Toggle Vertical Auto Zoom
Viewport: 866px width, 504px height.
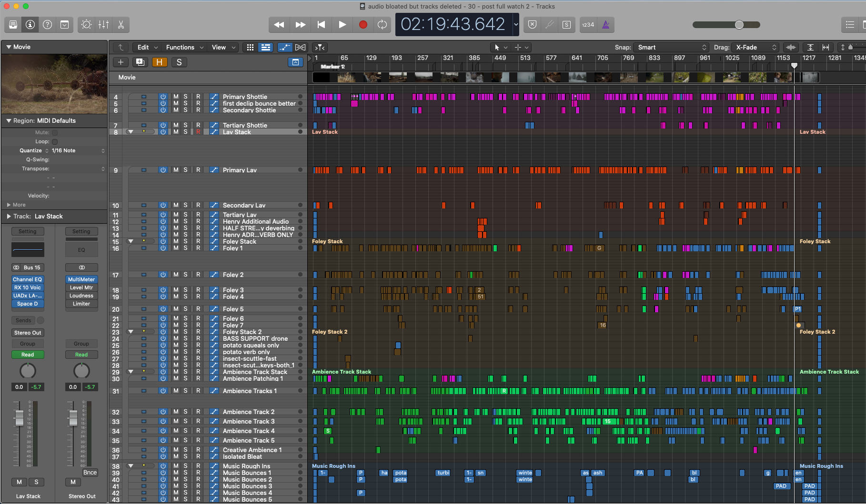(810, 47)
